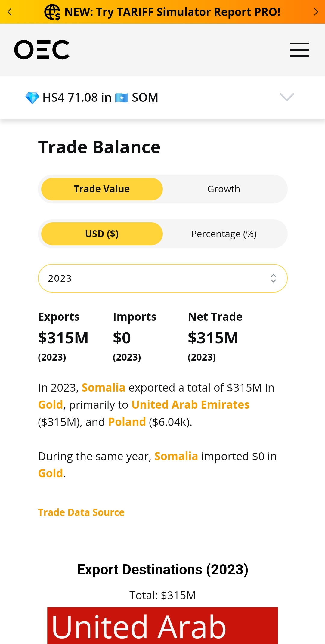Follow the United Arab Emirates link

pos(190,405)
